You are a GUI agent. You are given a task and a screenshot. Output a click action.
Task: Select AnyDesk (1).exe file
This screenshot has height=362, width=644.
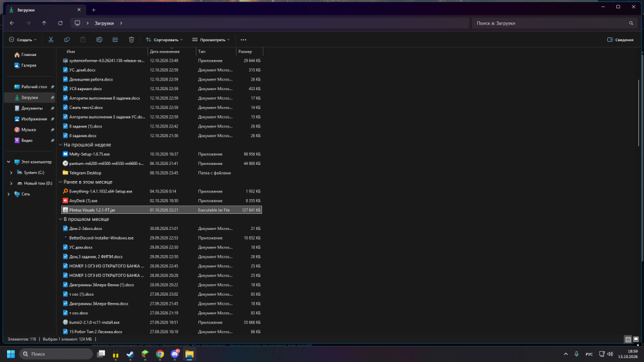click(162, 201)
